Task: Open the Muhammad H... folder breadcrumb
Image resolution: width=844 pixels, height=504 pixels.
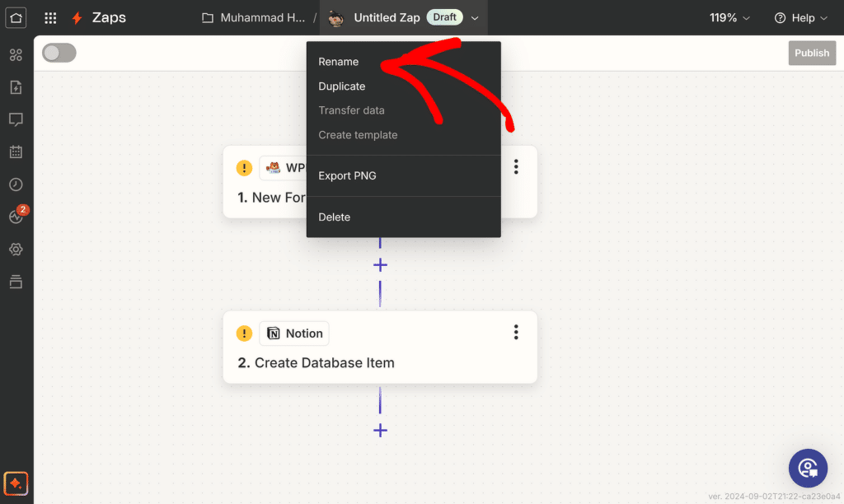Action: 263,18
